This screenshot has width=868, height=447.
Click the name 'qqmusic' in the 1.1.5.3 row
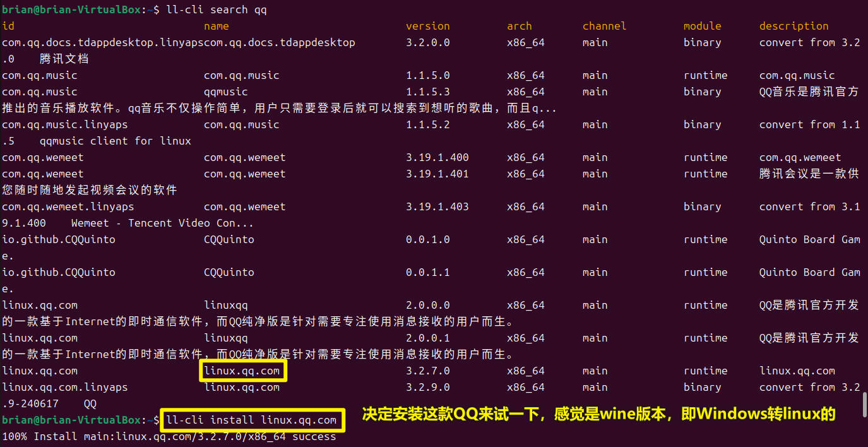226,92
